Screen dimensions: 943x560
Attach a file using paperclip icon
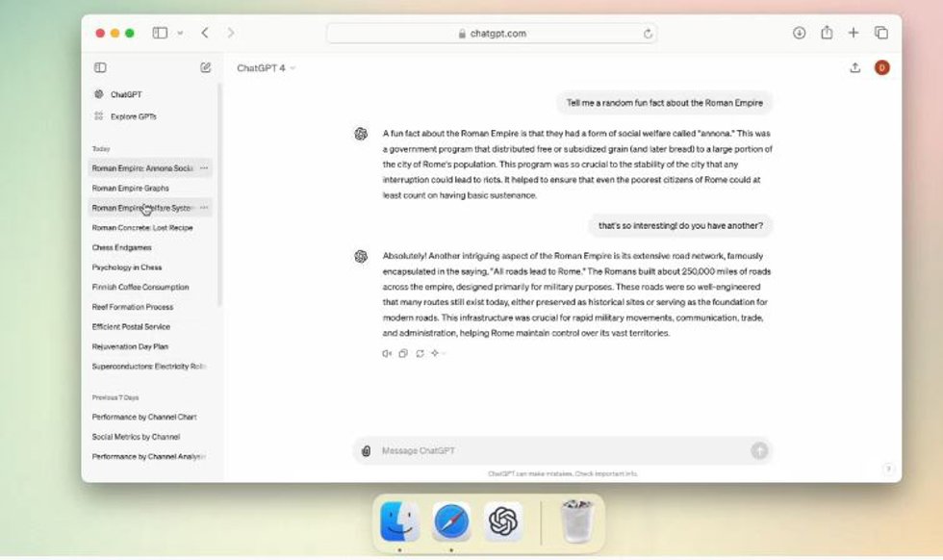[367, 450]
